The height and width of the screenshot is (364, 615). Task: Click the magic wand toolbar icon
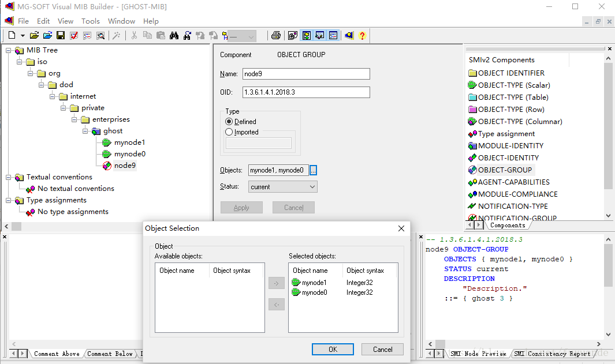click(x=116, y=36)
